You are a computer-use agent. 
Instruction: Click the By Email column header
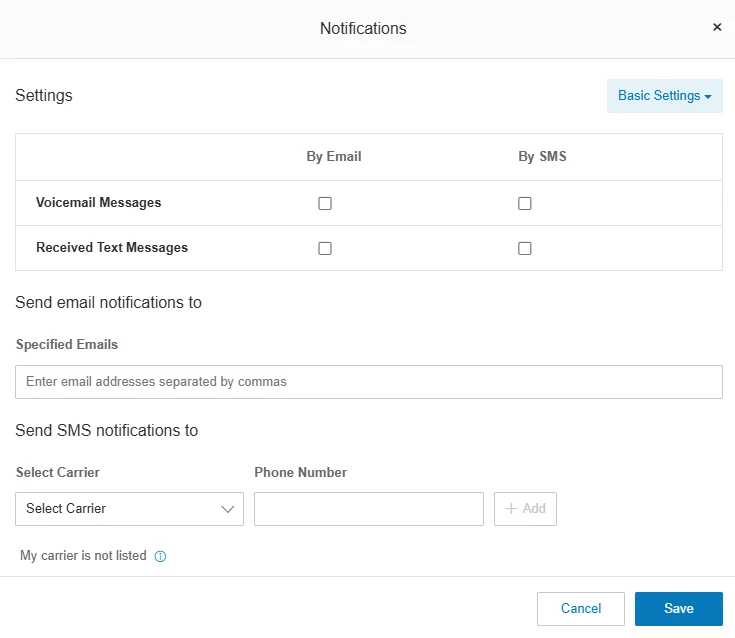(333, 157)
